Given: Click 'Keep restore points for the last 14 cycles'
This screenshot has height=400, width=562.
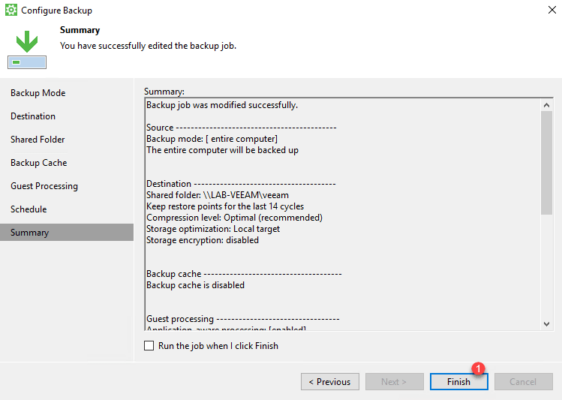Looking at the screenshot, I should 225,206.
